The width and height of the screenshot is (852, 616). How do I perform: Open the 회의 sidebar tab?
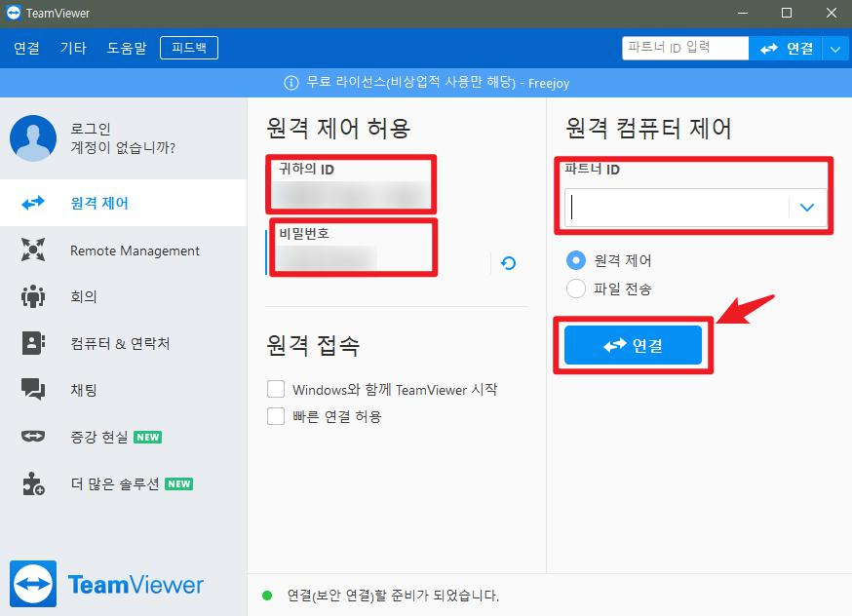click(x=124, y=296)
